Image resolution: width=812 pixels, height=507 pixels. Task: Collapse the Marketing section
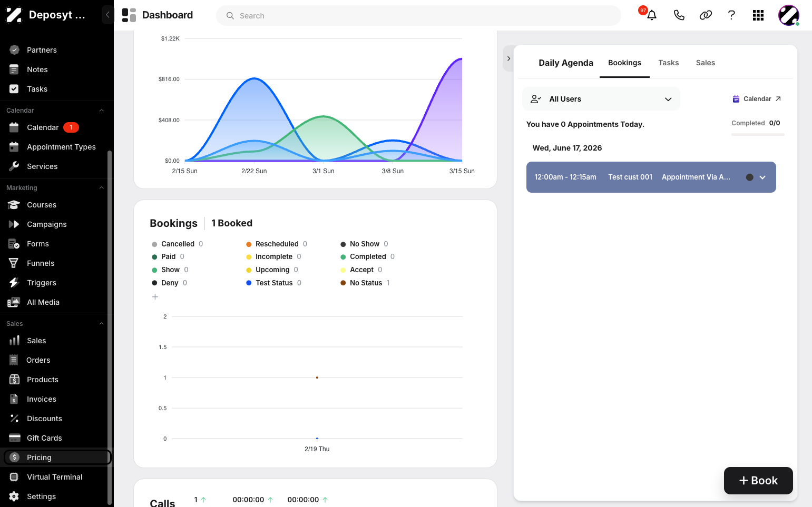(102, 188)
